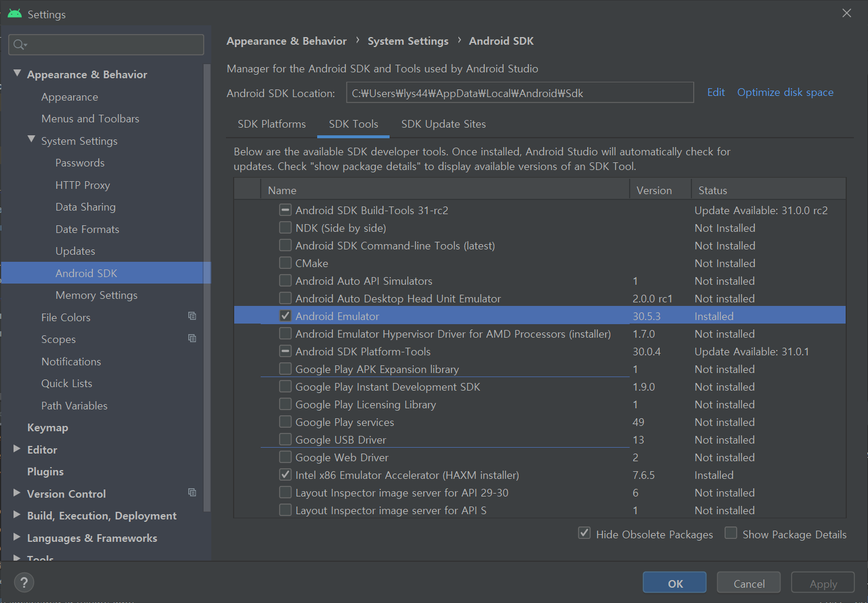
Task: Click the Version column header
Action: [x=660, y=190]
